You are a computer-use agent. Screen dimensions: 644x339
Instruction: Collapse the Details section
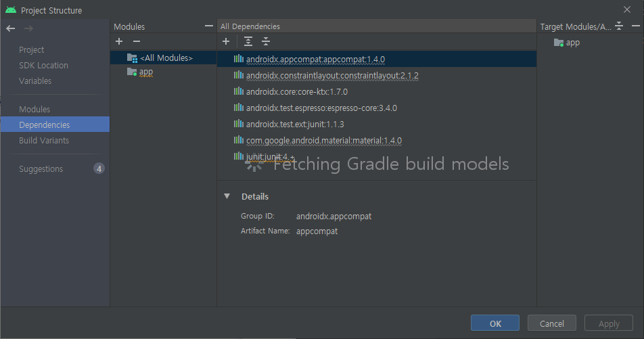pos(227,196)
